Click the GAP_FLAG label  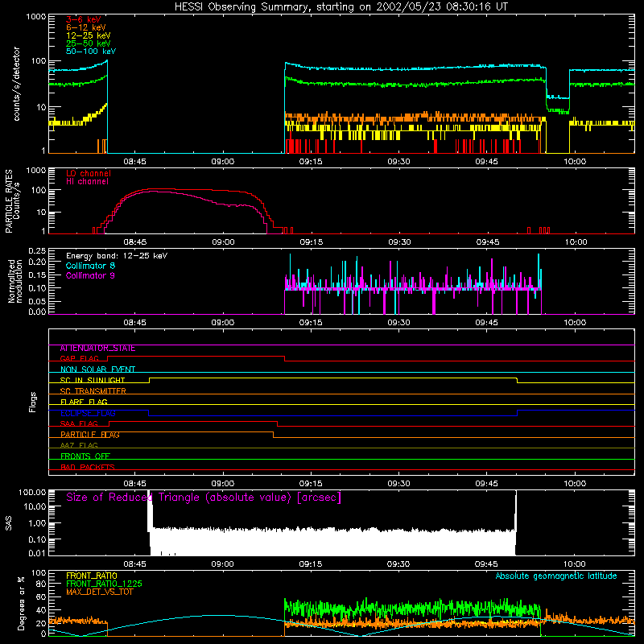[80, 358]
